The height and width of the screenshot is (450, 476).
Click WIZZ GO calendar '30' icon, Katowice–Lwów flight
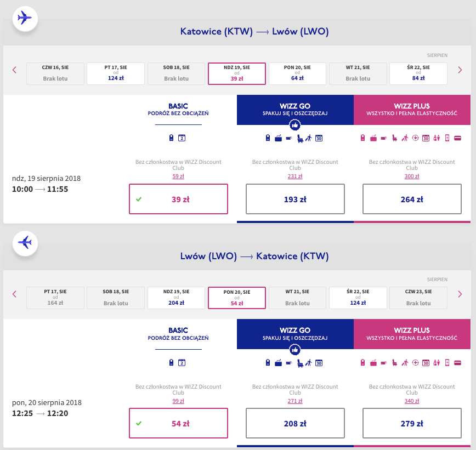319,138
